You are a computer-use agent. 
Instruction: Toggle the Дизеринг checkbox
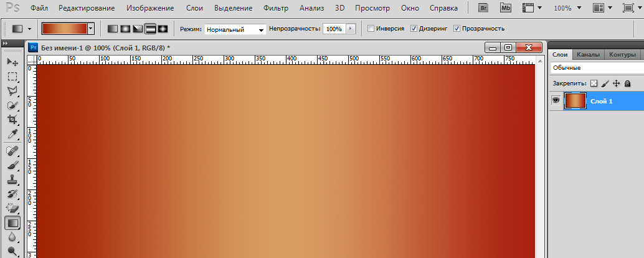(414, 29)
